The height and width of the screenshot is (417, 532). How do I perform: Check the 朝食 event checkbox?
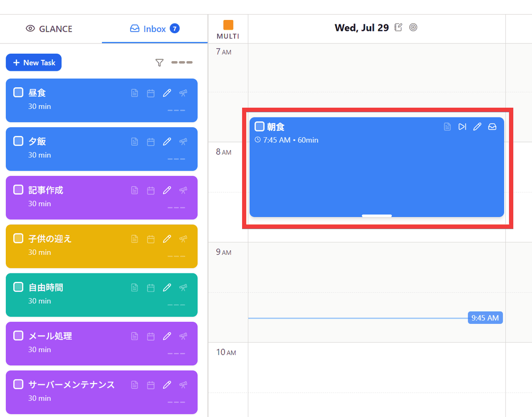click(259, 126)
